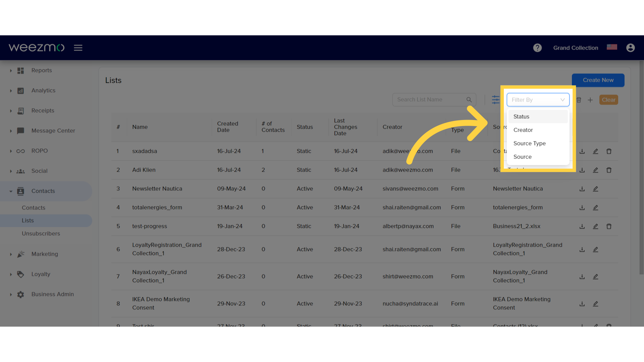
Task: Open the Filter By dropdown
Action: [x=538, y=100]
